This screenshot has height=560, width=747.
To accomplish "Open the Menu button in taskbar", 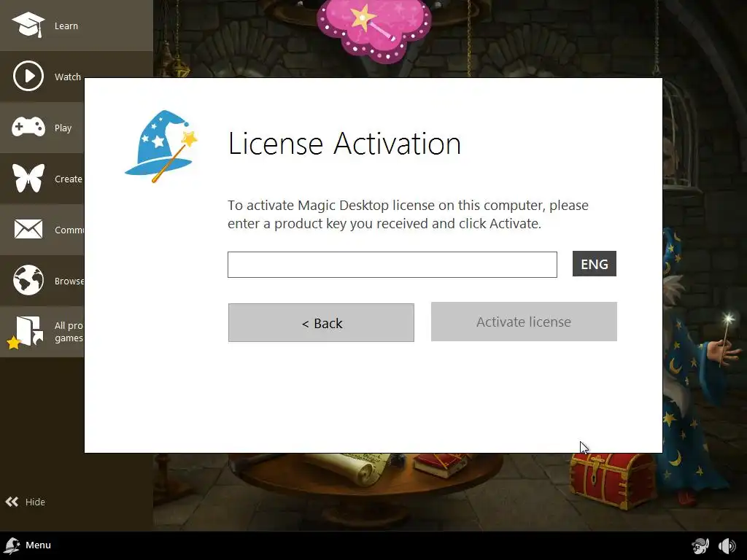I will pyautogui.click(x=28, y=545).
